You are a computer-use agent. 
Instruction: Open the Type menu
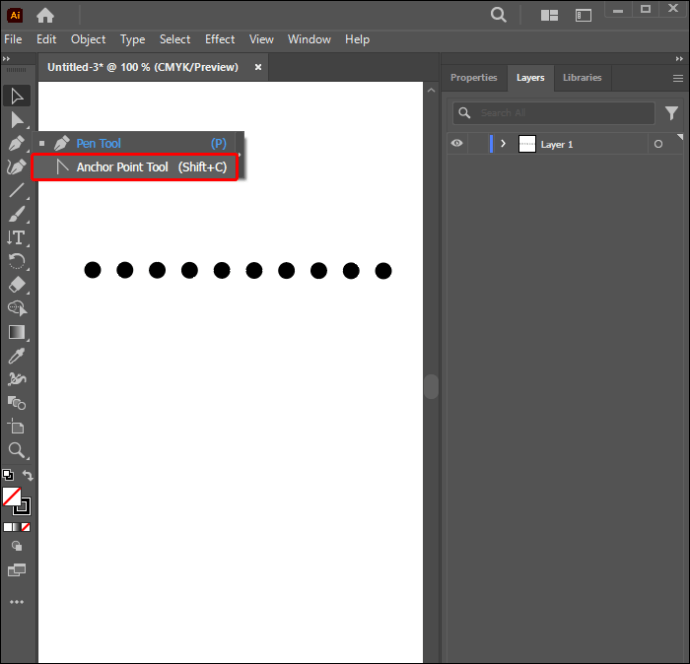tap(132, 40)
